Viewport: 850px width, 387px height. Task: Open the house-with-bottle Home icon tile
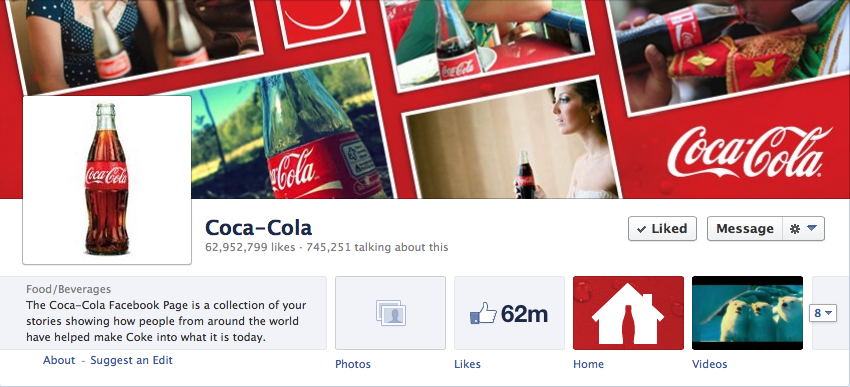628,313
